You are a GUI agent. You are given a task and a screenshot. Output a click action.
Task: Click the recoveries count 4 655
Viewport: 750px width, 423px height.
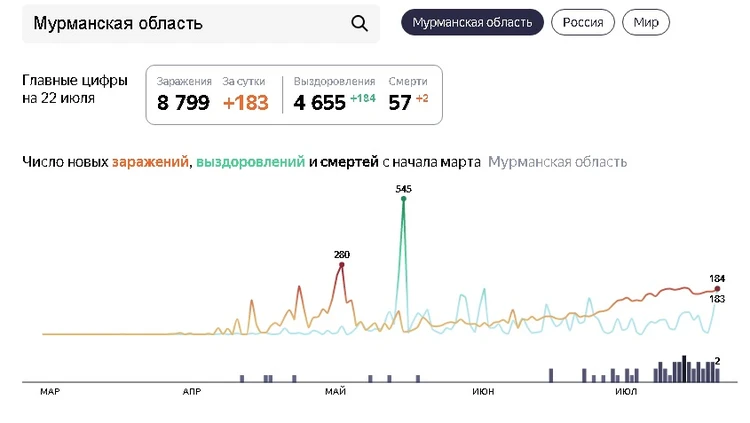click(320, 102)
